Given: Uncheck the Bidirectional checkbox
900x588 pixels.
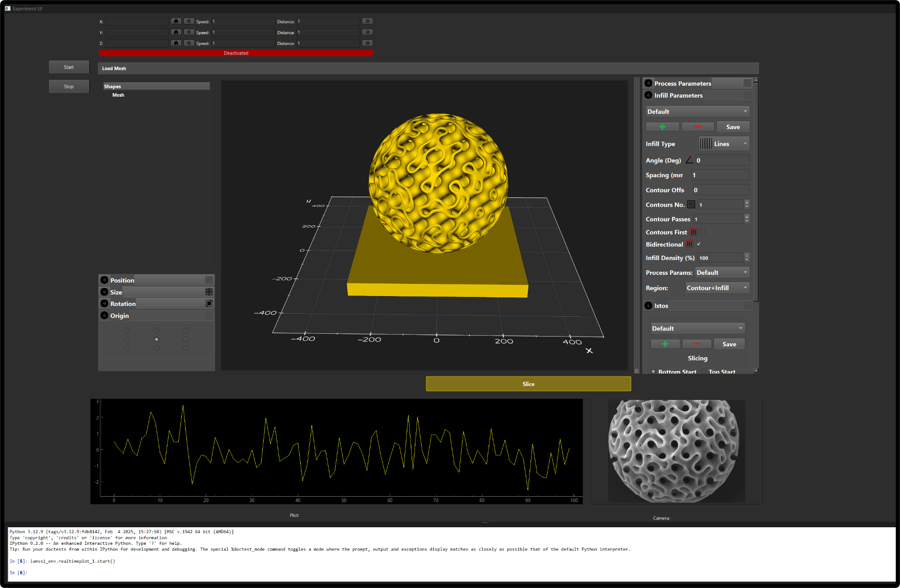Looking at the screenshot, I should coord(699,244).
